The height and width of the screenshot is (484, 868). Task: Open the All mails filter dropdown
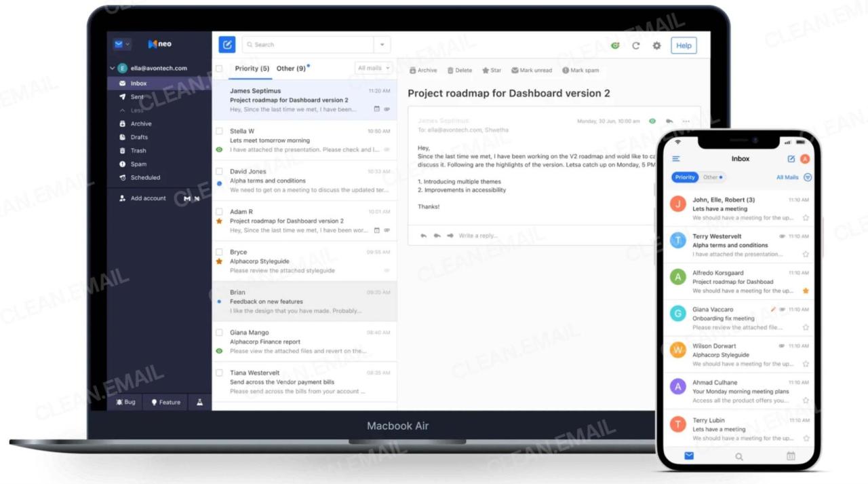[374, 69]
